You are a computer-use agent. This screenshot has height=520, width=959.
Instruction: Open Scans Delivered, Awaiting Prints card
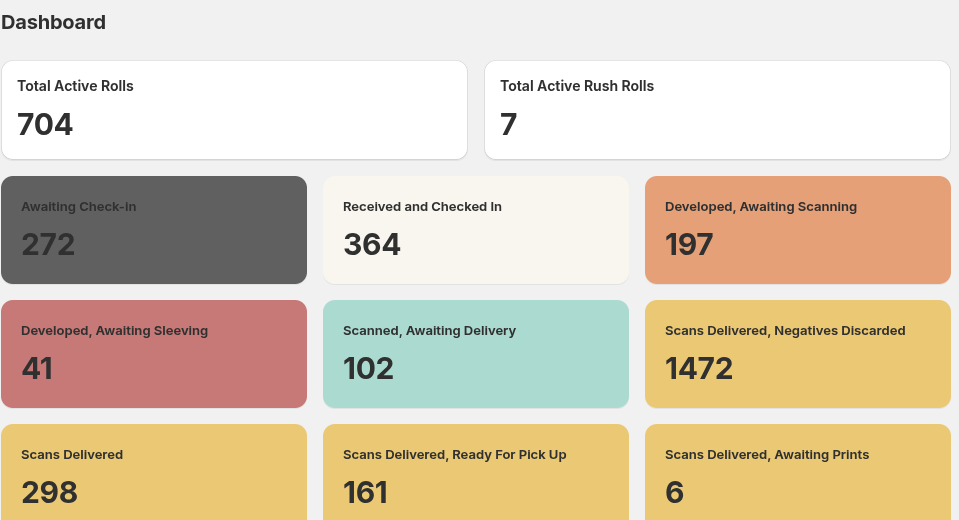(x=798, y=472)
